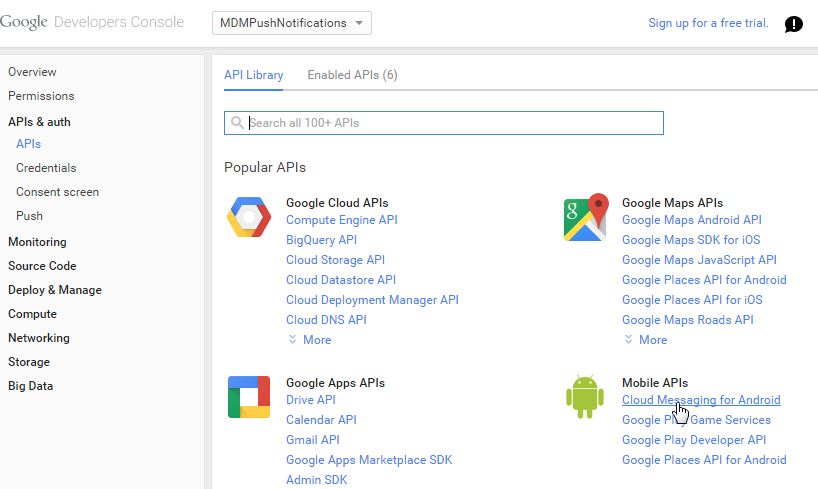Viewport: 818px width, 489px height.
Task: Open the Compute Engine API link
Action: click(x=342, y=220)
